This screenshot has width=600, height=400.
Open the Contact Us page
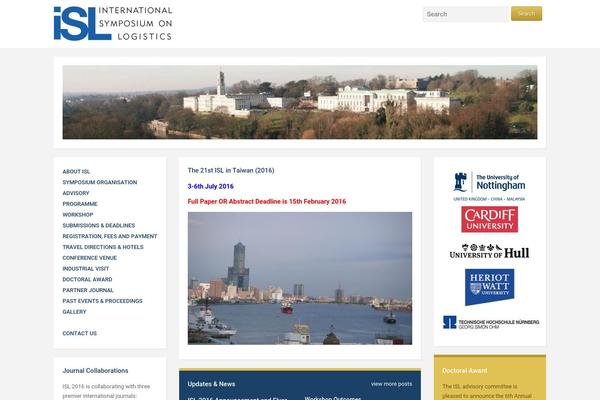[80, 333]
